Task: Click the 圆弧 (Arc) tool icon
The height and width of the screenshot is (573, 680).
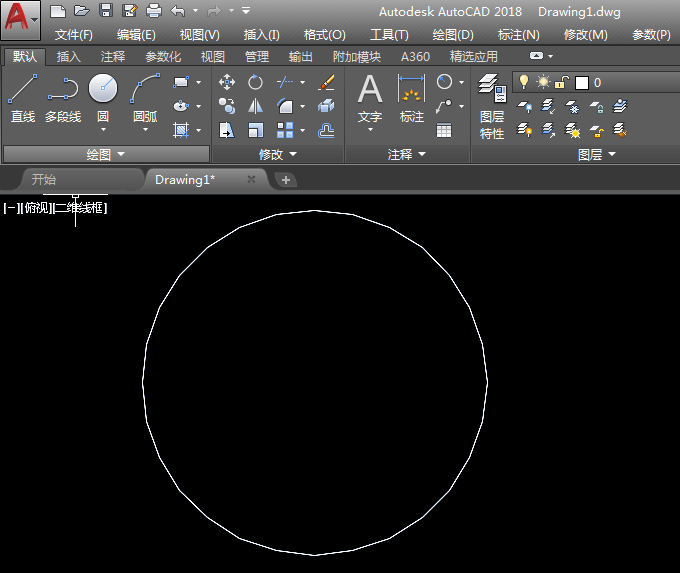Action: coord(145,90)
